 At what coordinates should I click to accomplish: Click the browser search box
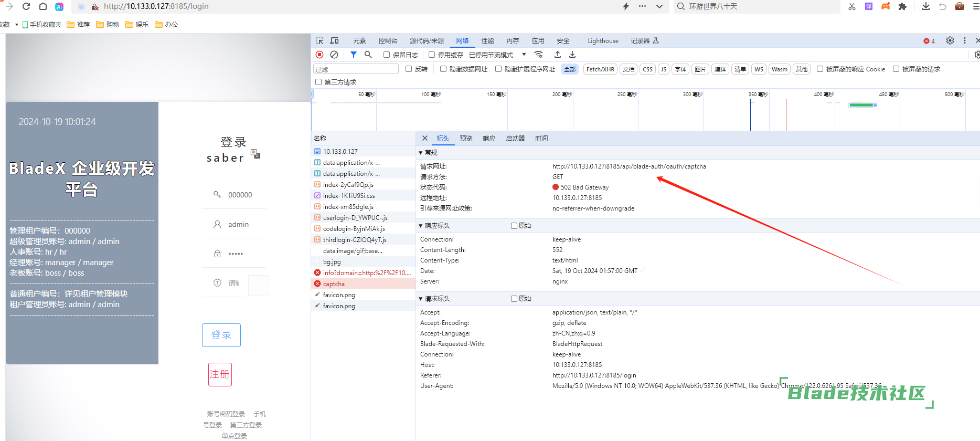pos(757,6)
